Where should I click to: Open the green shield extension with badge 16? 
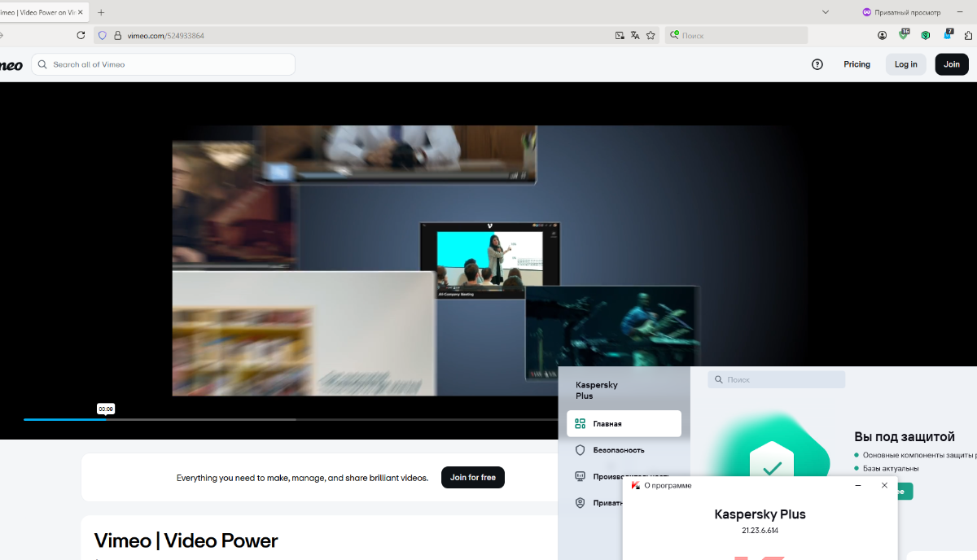coord(904,34)
